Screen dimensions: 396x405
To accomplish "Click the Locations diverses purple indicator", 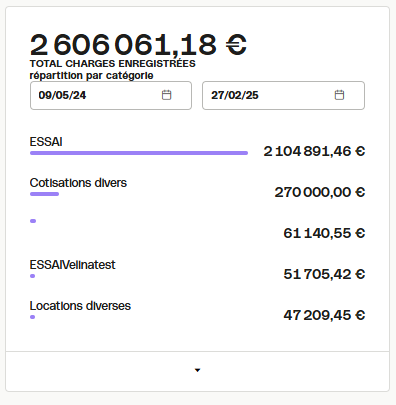I will tap(32, 317).
